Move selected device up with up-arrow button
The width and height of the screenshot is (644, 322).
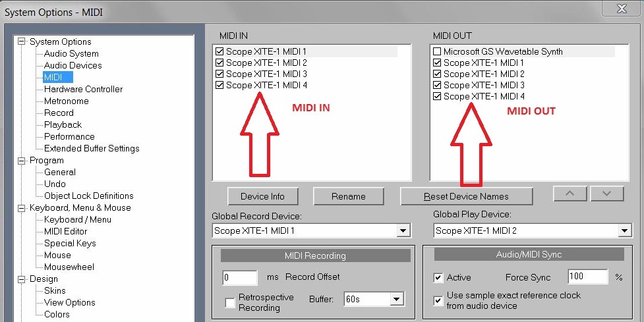(x=570, y=194)
